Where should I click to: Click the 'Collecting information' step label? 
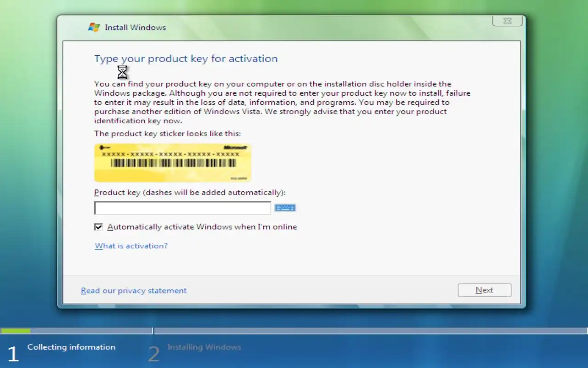point(71,347)
